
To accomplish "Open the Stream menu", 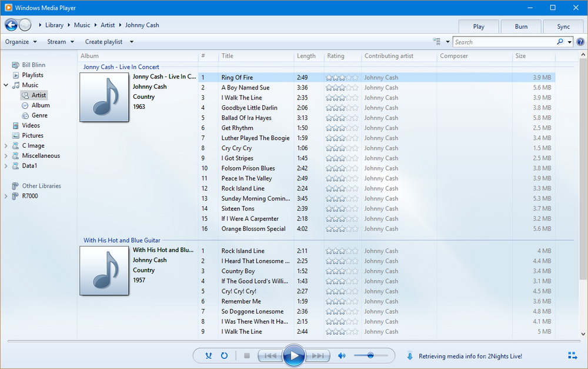I will coord(61,42).
